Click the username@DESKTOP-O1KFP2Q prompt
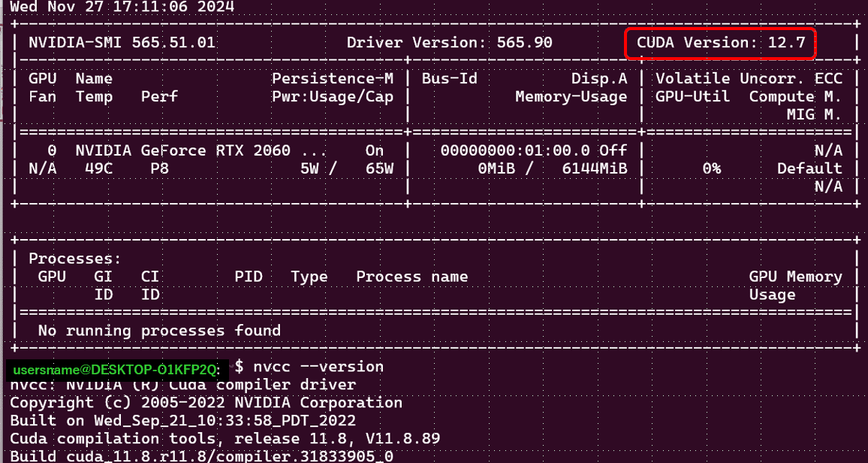Image resolution: width=868 pixels, height=463 pixels. (x=114, y=369)
